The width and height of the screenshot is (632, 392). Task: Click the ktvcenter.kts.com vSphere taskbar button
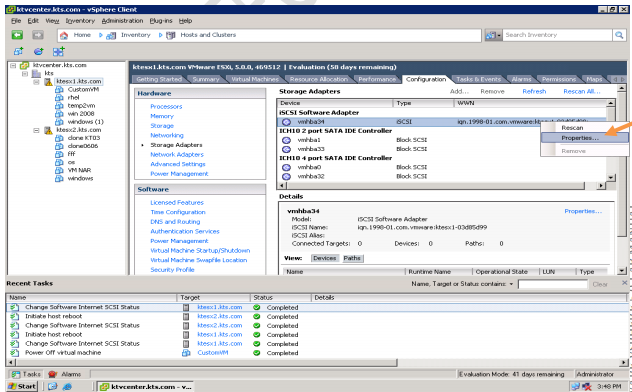(x=146, y=387)
